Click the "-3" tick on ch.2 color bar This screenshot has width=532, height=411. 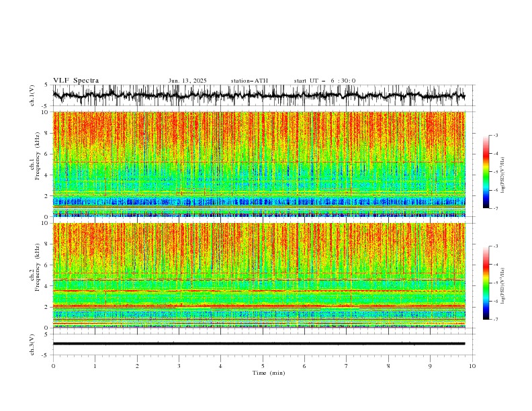[495, 246]
